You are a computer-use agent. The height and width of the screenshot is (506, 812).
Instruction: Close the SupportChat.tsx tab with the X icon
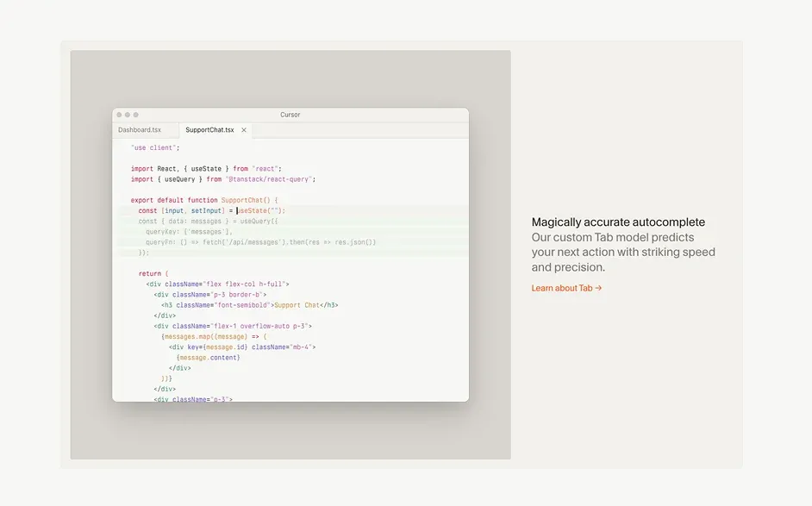[x=244, y=130]
